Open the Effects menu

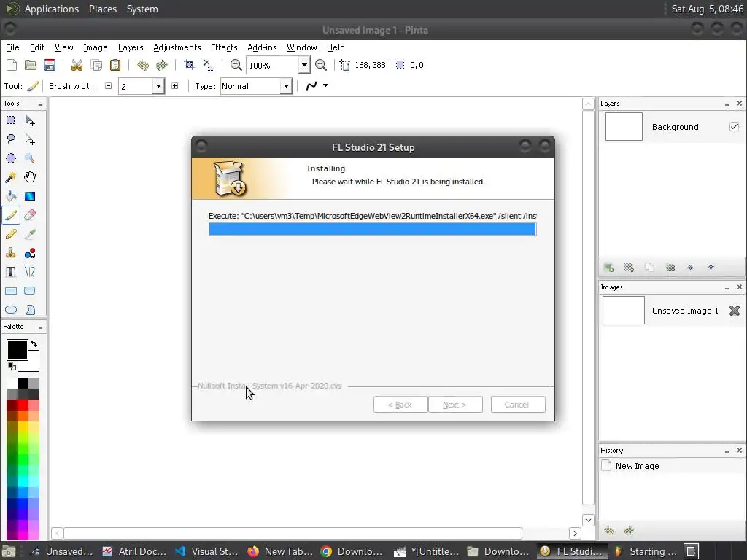click(224, 47)
